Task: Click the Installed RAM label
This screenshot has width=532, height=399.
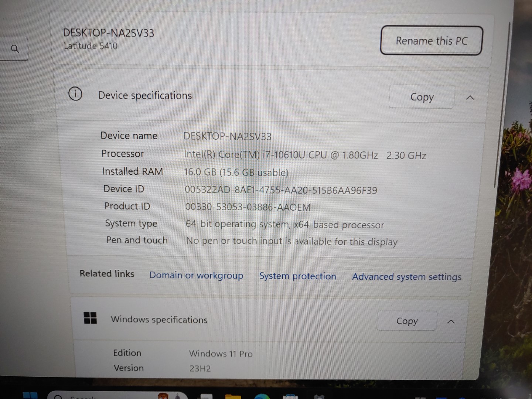Action: (133, 171)
